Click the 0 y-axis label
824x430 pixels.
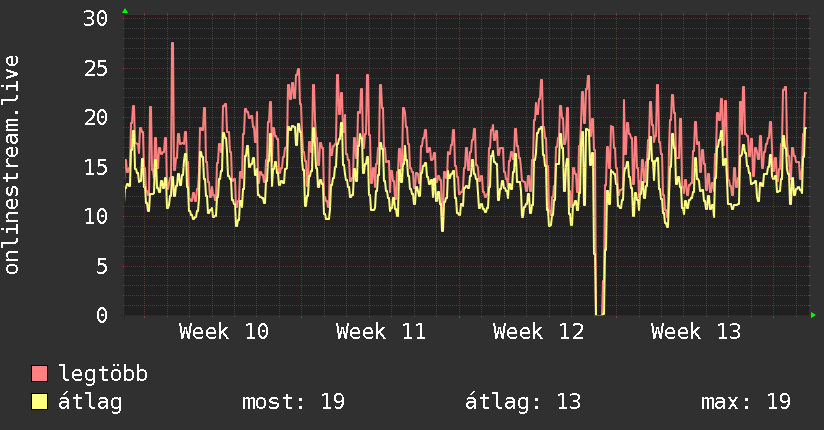[102, 315]
